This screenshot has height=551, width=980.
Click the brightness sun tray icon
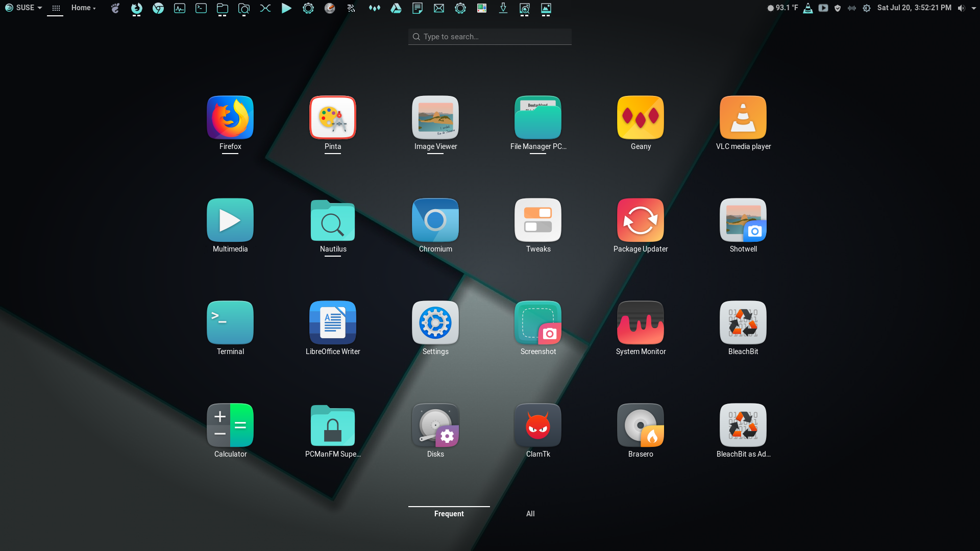tap(867, 8)
